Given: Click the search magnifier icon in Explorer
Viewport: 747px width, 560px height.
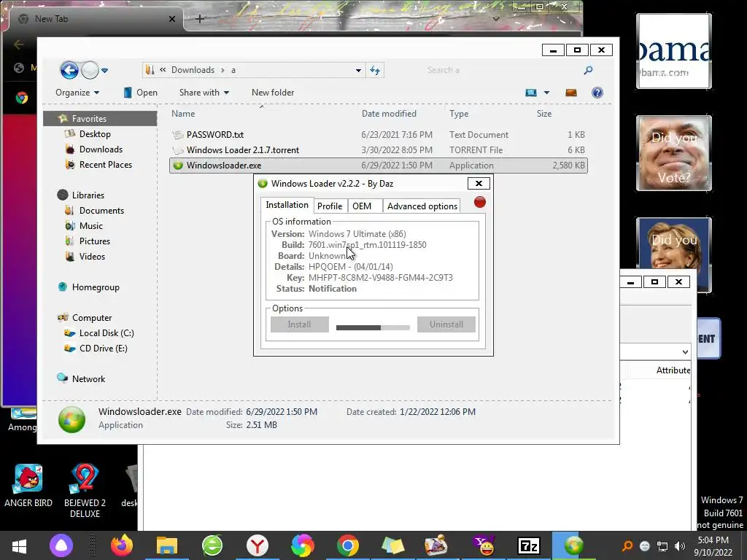Looking at the screenshot, I should 589,70.
